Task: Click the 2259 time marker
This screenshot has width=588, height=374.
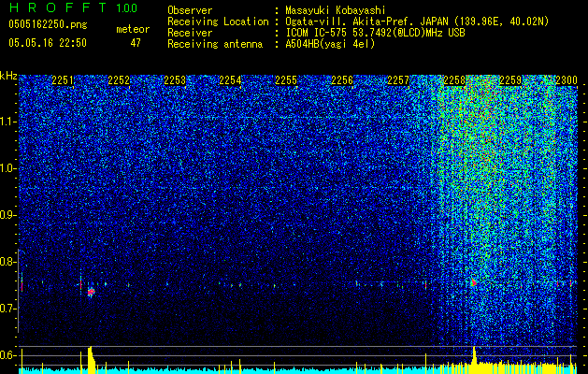Action: coord(510,80)
